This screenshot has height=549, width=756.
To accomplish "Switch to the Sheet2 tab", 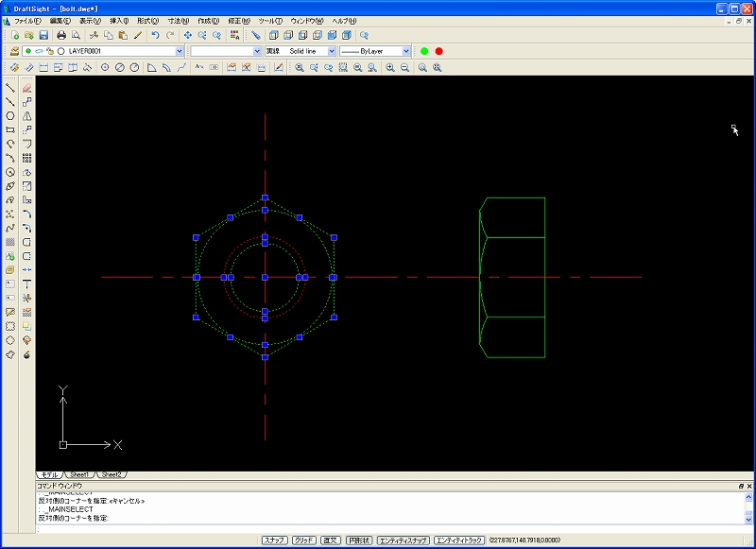I will [x=112, y=474].
